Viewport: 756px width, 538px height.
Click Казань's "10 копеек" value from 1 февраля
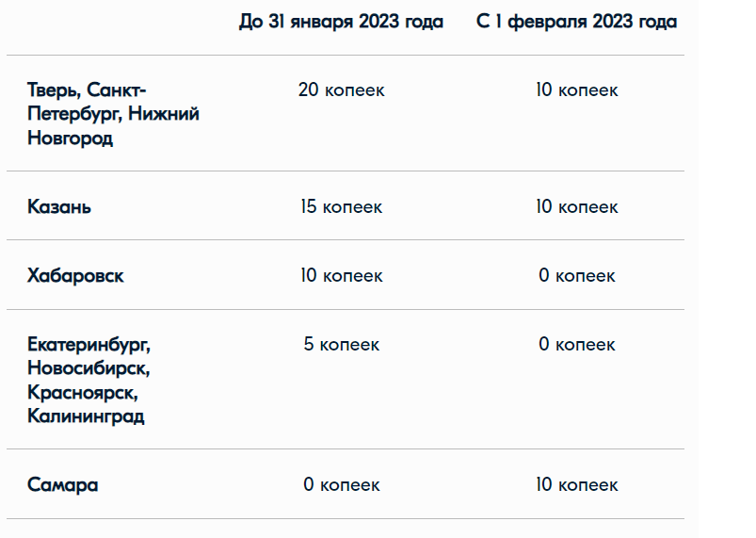pos(576,206)
